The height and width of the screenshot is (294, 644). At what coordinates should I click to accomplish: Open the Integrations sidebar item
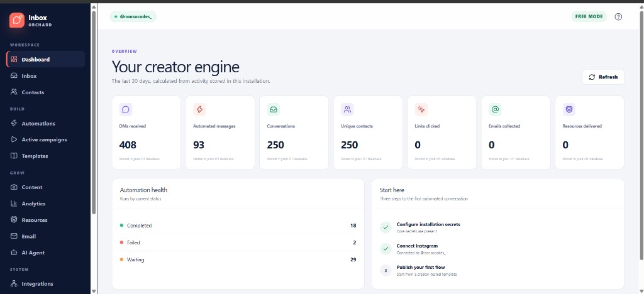click(x=45, y=284)
